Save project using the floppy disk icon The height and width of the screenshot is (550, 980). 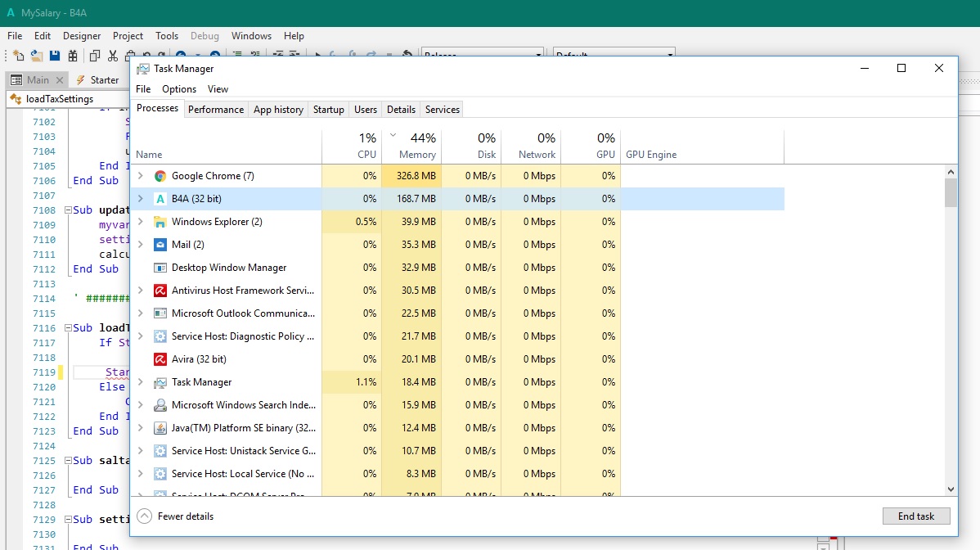pos(55,56)
